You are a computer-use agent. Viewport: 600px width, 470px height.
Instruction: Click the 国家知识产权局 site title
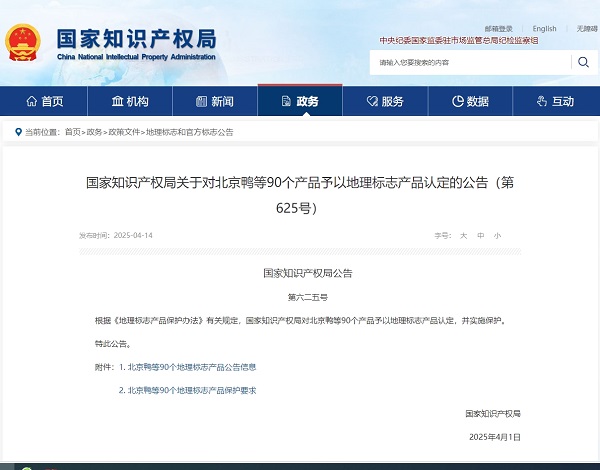[137, 39]
